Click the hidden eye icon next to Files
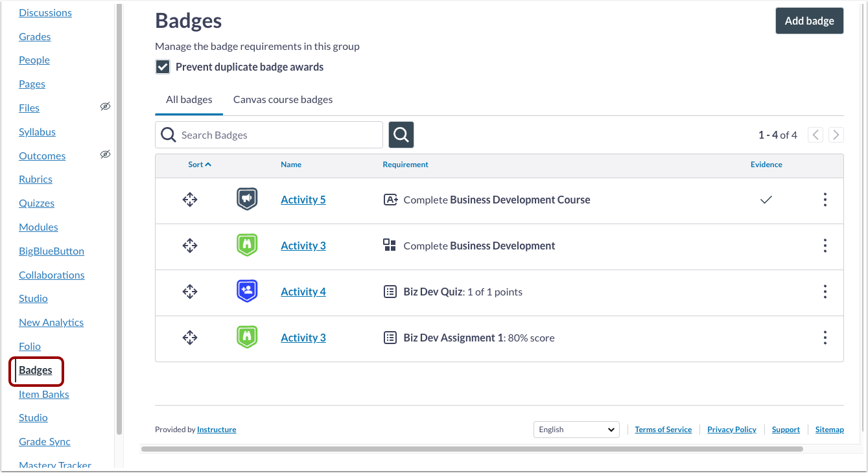The width and height of the screenshot is (868, 473). coord(105,107)
